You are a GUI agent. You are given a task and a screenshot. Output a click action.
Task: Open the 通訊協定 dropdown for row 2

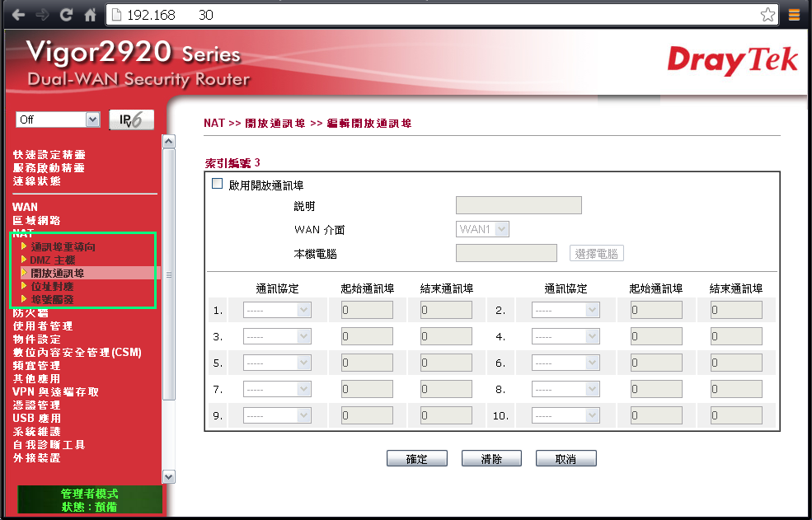click(566, 310)
